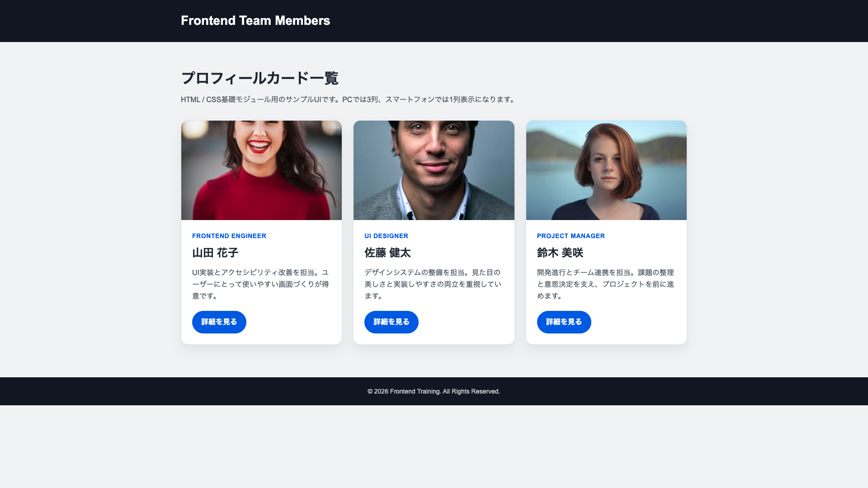868x488 pixels.
Task: Click the プロフィールカード一覧 heading
Action: 259,78
